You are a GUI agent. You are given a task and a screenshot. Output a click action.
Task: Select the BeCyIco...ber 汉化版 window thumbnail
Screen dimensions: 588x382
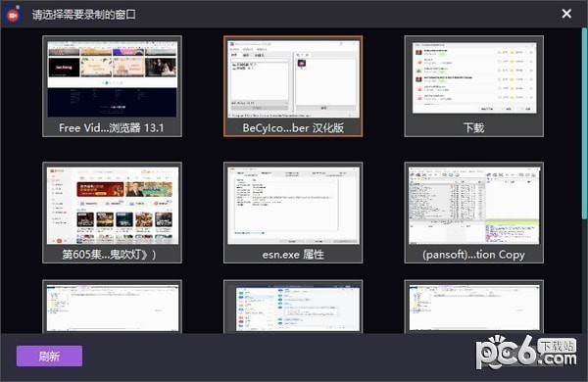tap(293, 86)
